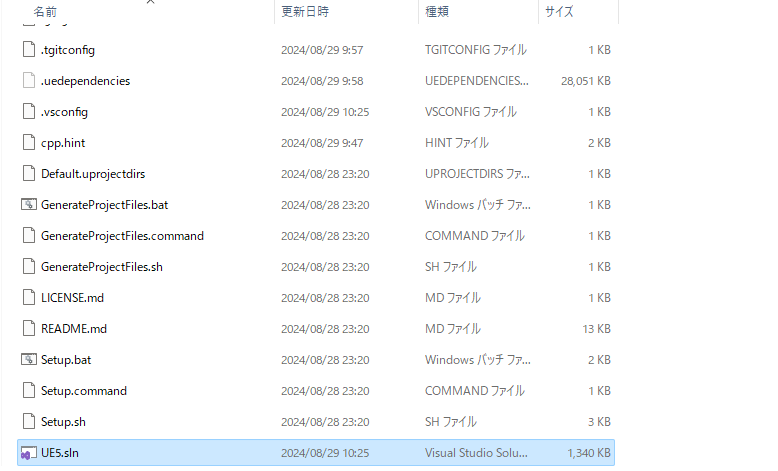Sort by the 種類 column header
Viewport: 778px width, 471px height.
[437, 11]
